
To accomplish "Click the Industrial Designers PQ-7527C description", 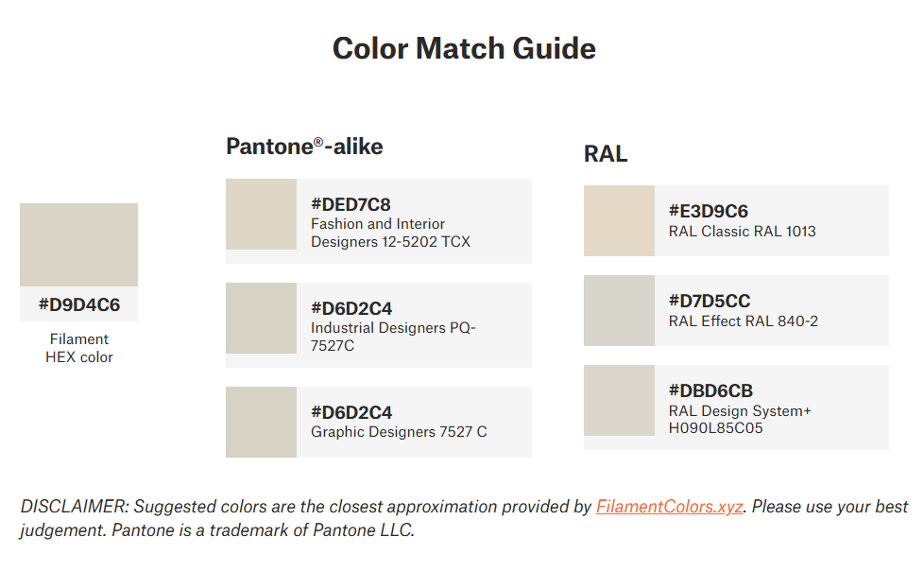I will tap(394, 337).
